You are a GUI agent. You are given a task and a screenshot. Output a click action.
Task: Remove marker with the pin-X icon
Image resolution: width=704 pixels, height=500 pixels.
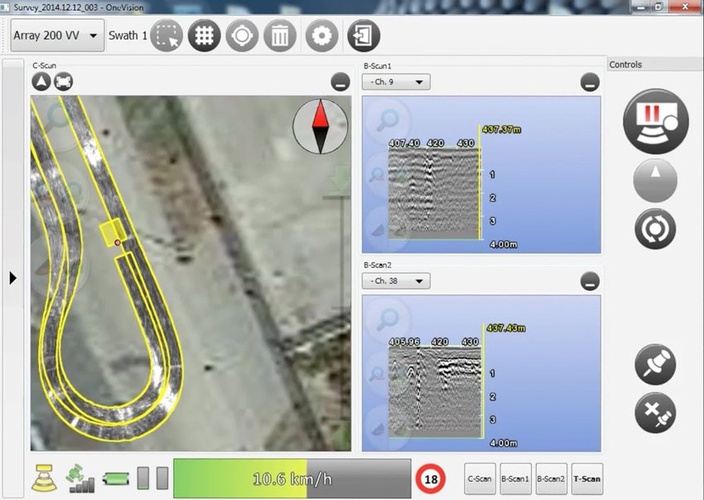(655, 412)
